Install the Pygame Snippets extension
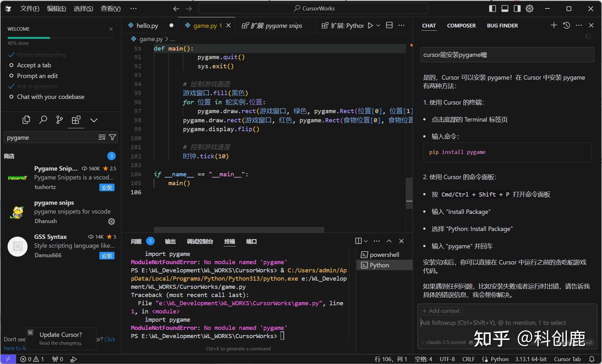The width and height of the screenshot is (602, 364). pos(107,188)
